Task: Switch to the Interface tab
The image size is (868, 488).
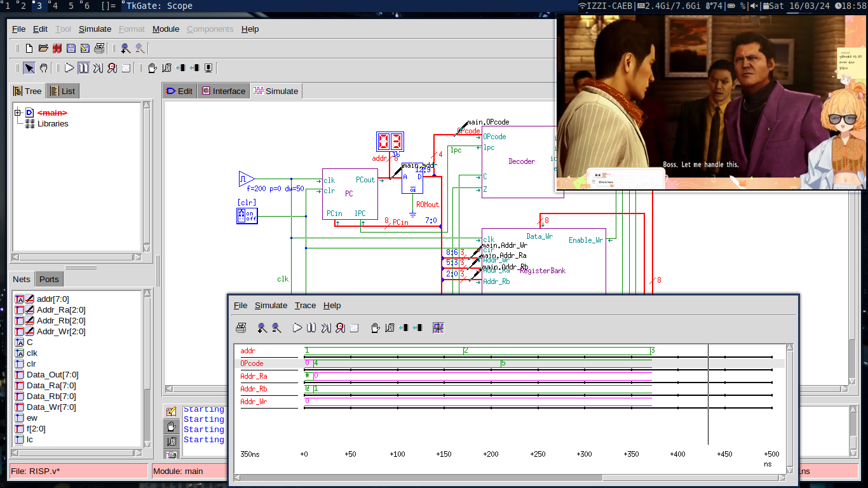Action: [223, 91]
